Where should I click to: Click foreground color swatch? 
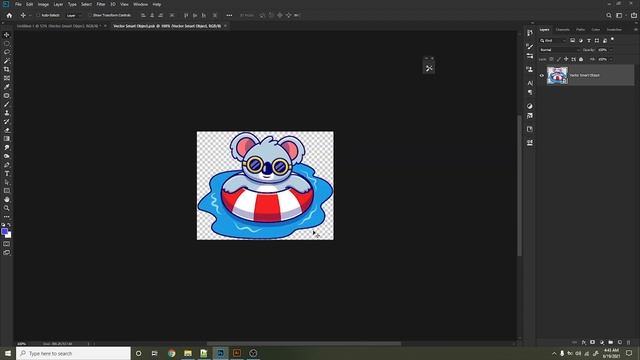(4, 231)
